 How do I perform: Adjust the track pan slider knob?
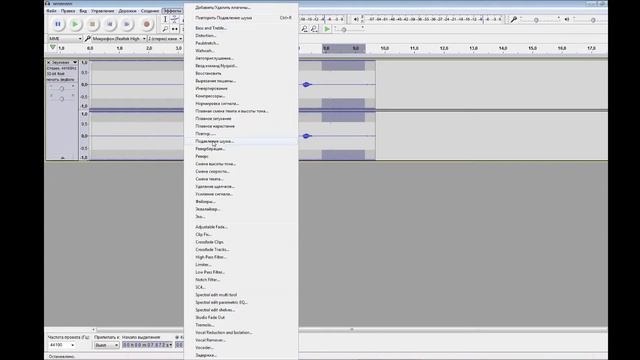click(62, 99)
